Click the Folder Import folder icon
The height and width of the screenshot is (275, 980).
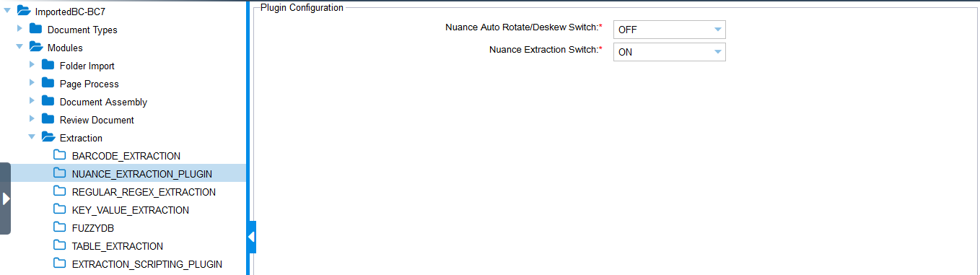point(48,65)
